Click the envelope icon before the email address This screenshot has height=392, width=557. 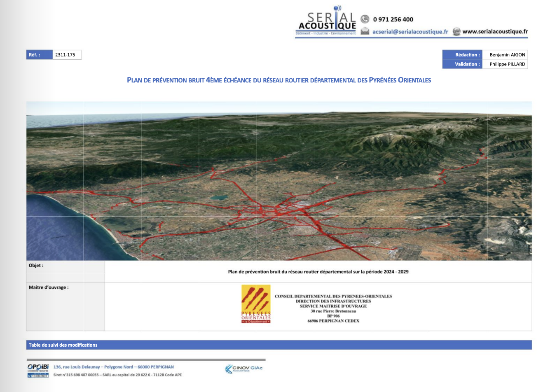click(365, 31)
